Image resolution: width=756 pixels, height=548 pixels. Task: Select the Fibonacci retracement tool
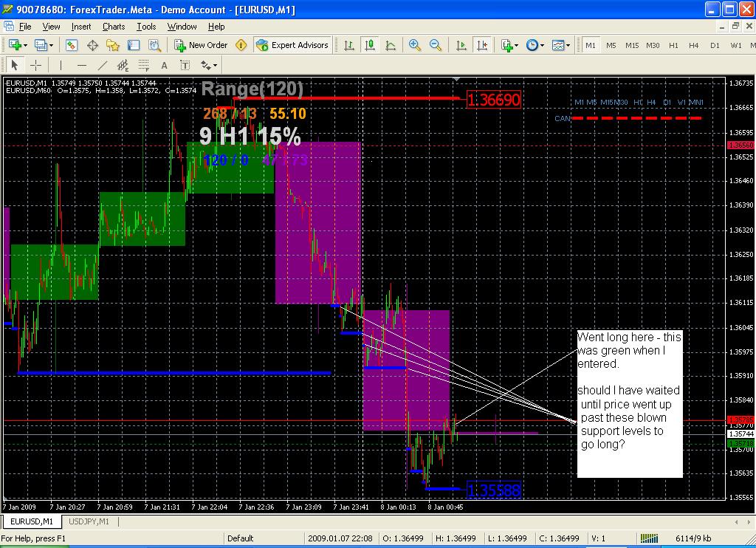pyautogui.click(x=144, y=65)
